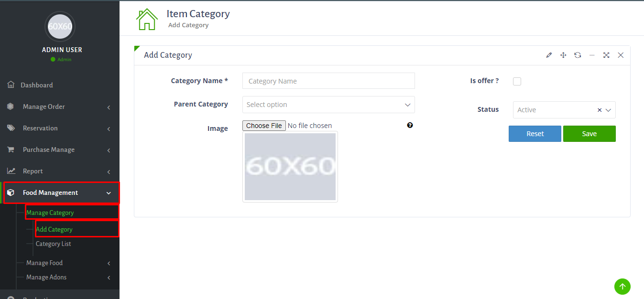Expand the Add Category panel to fullscreen
The width and height of the screenshot is (644, 299).
tap(606, 55)
